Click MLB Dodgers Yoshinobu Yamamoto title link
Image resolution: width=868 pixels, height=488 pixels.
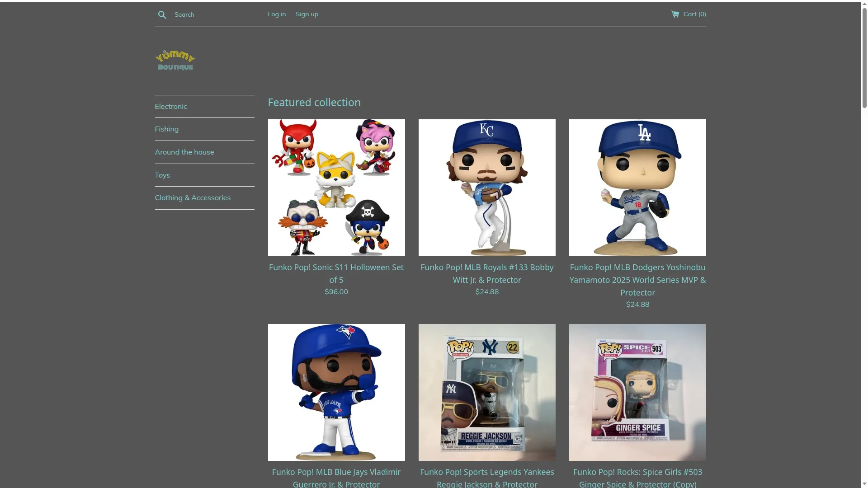tap(637, 280)
